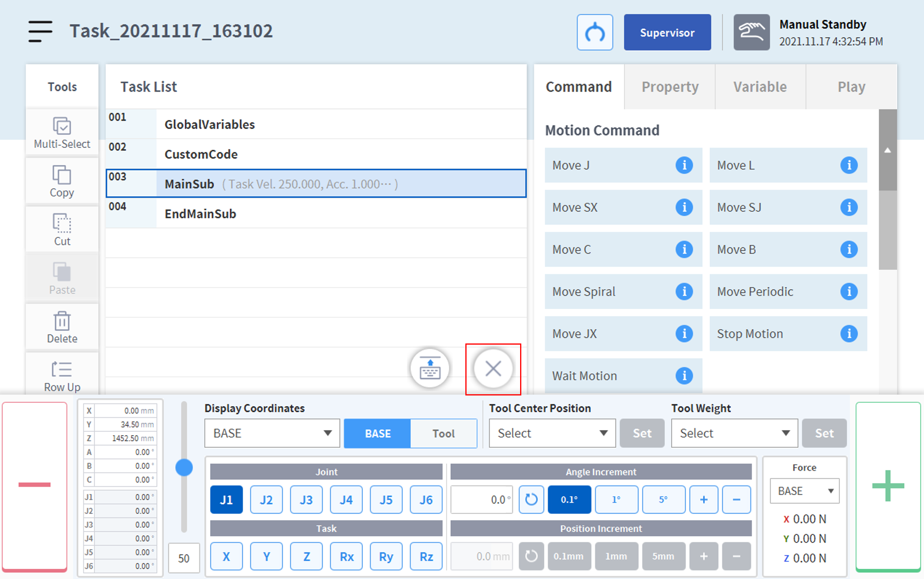This screenshot has height=579, width=924.
Task: Click the Supervisor button
Action: coord(667,32)
